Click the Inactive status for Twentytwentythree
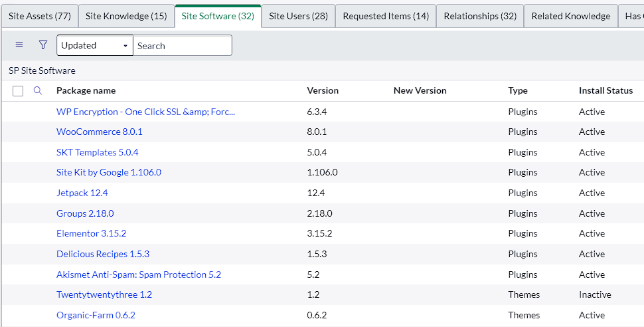Screen dimensions: 644x327 pos(595,295)
